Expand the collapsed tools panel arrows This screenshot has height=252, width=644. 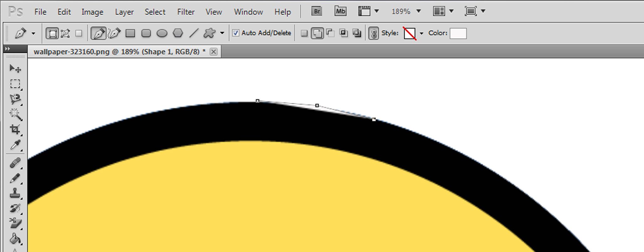(x=8, y=49)
